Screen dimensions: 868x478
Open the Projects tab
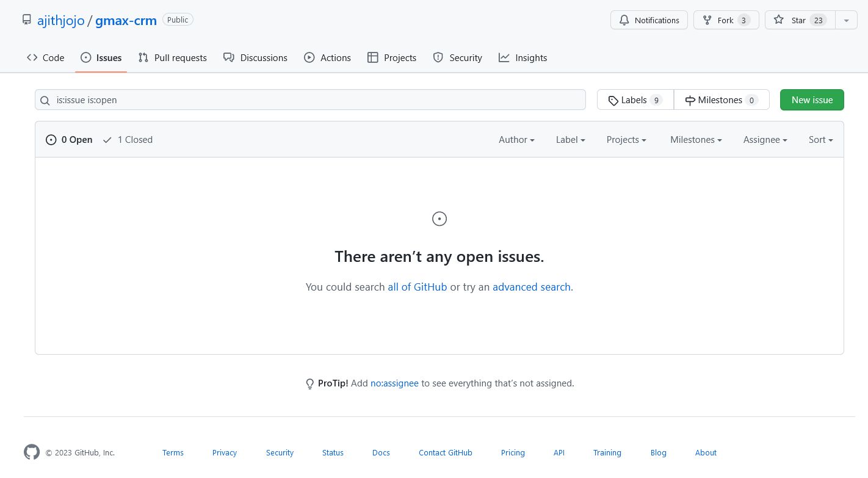[x=392, y=58]
